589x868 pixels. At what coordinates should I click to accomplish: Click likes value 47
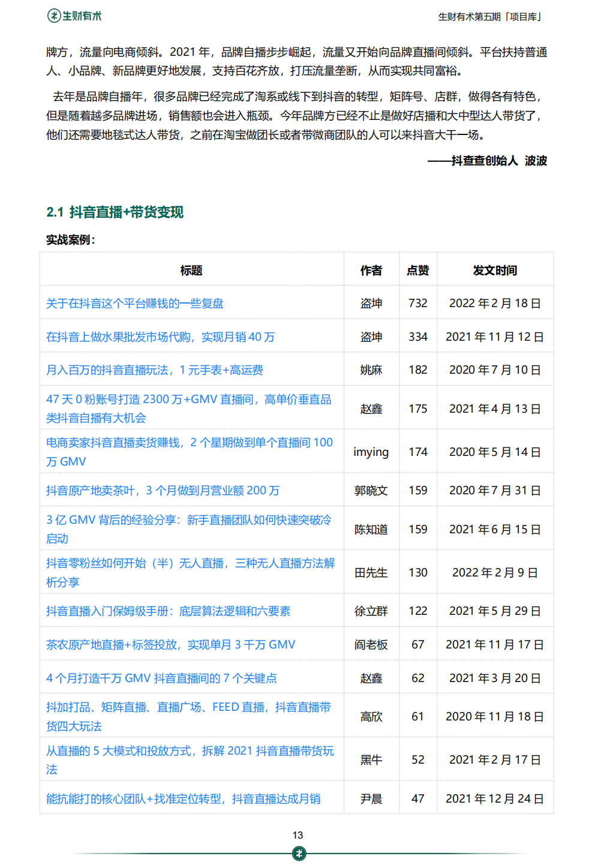[x=418, y=799]
